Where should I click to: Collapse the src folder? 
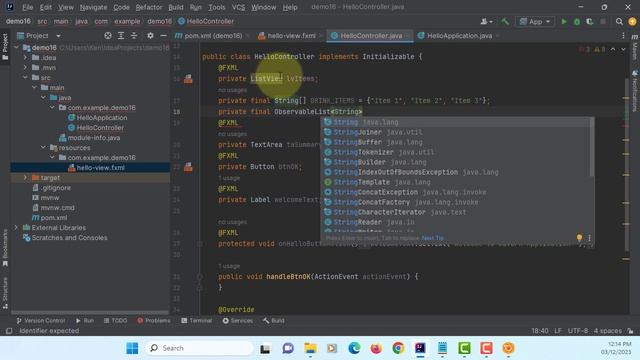(x=25, y=78)
